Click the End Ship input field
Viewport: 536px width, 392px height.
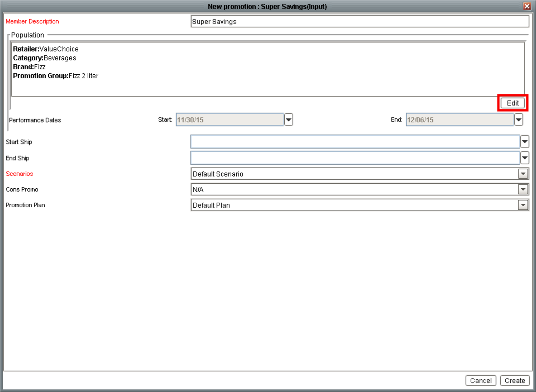355,158
